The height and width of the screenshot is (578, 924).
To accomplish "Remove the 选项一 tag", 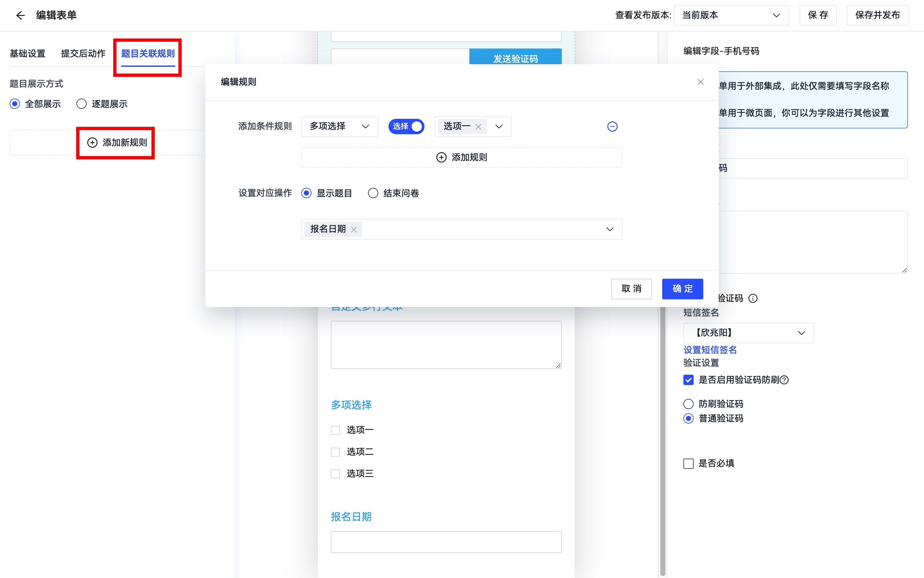I will tap(478, 127).
